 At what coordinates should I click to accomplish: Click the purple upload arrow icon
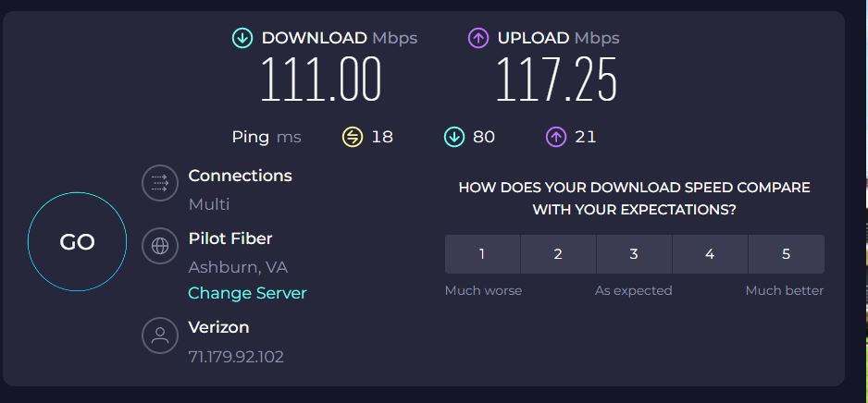click(x=478, y=38)
